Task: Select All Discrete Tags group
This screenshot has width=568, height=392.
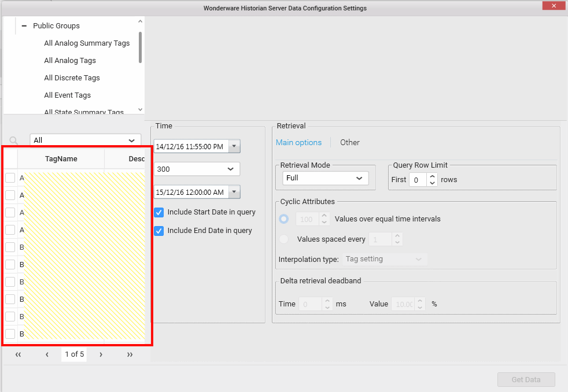Action: point(72,78)
